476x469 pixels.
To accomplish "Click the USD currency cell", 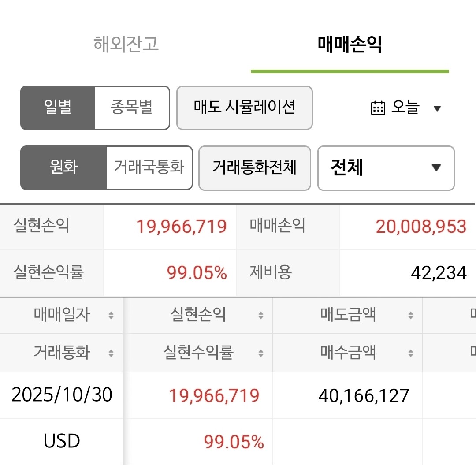I will [x=62, y=441].
